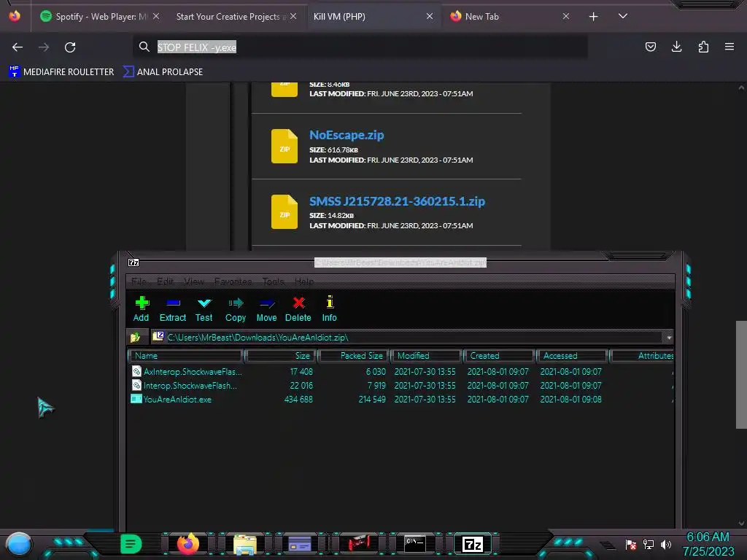The width and height of the screenshot is (747, 560).
Task: Open the 7-Zip Help menu
Action: (304, 281)
